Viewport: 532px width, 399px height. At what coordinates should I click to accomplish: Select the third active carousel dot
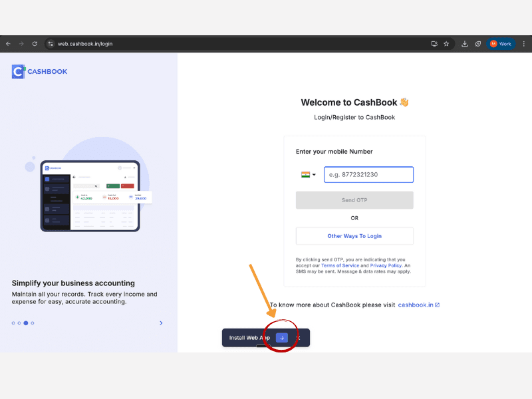point(26,323)
